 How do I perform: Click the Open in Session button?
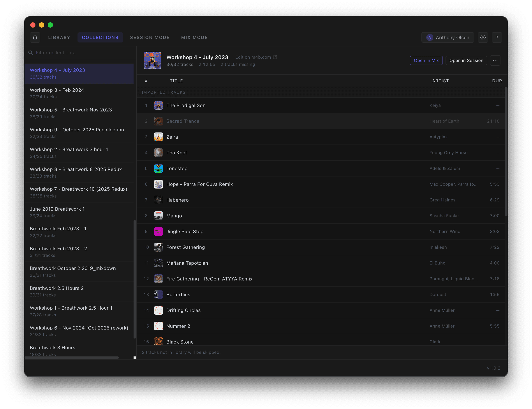pos(466,60)
